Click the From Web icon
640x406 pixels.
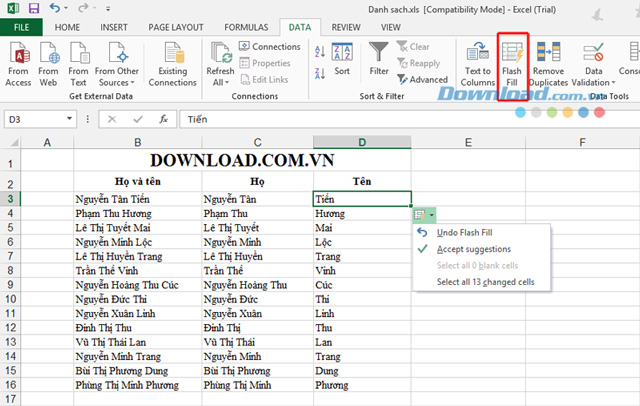pyautogui.click(x=49, y=52)
